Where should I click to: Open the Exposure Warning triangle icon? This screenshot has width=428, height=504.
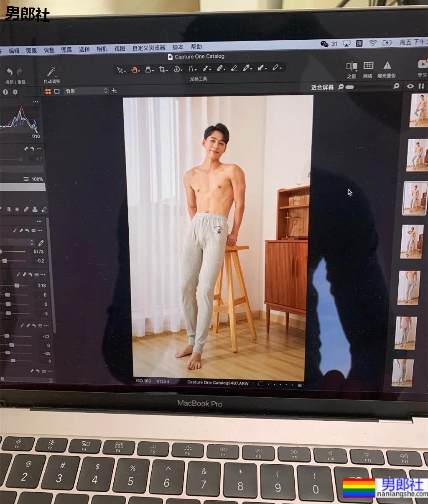(387, 65)
